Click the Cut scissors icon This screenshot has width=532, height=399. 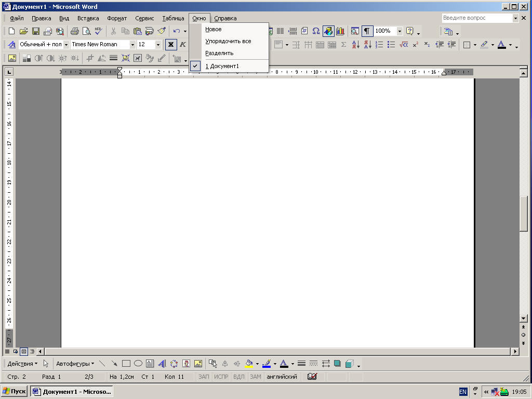[113, 31]
